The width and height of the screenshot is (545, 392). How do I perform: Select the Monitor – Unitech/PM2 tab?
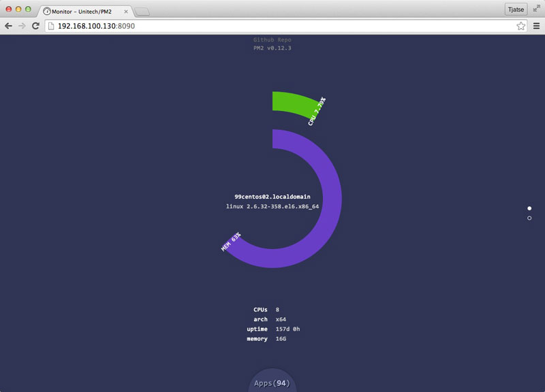click(85, 12)
